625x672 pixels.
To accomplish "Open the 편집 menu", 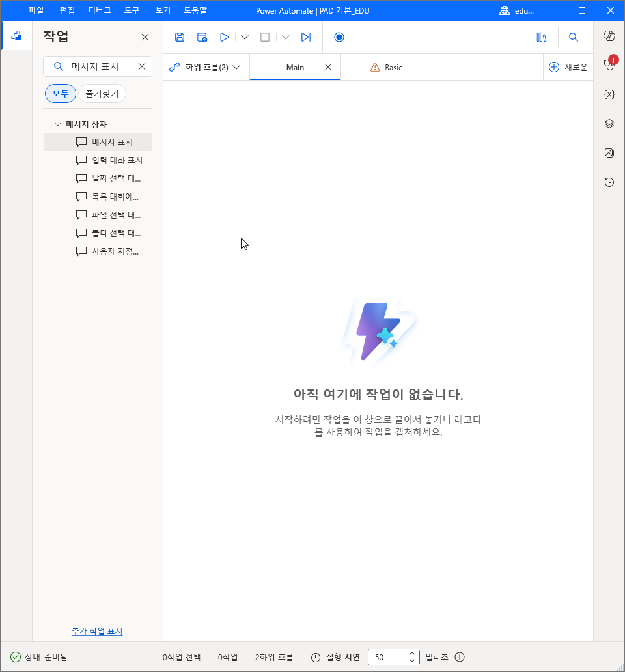I will 67,10.
